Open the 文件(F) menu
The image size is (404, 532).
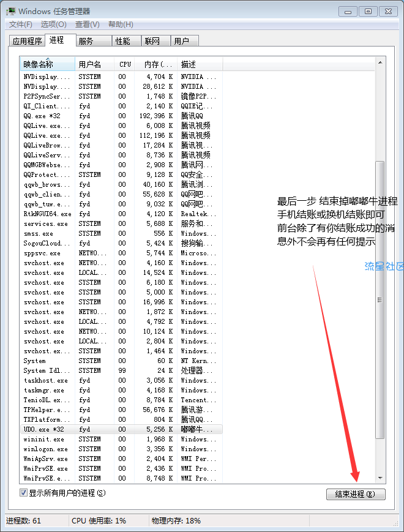click(20, 24)
